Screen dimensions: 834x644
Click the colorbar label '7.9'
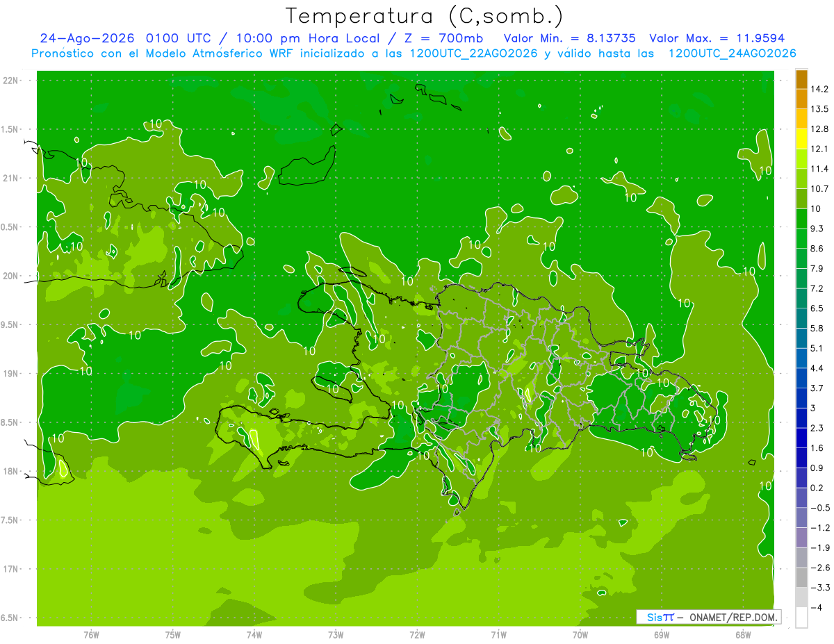pos(818,269)
